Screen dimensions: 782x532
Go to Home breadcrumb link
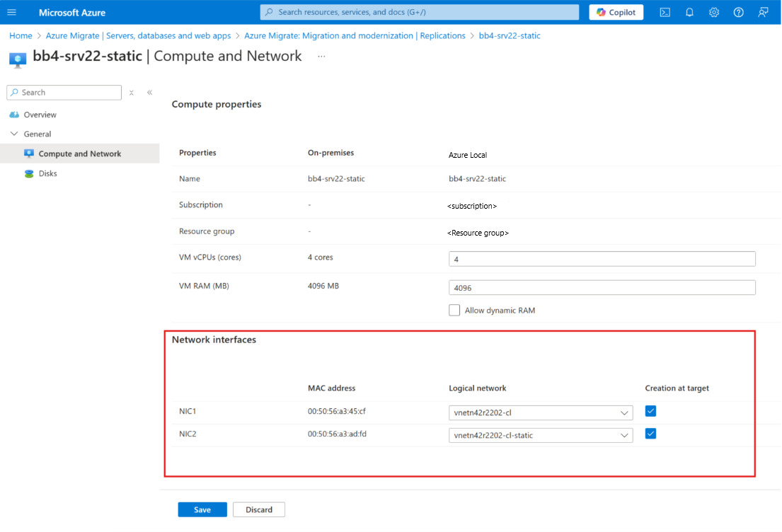pyautogui.click(x=21, y=36)
